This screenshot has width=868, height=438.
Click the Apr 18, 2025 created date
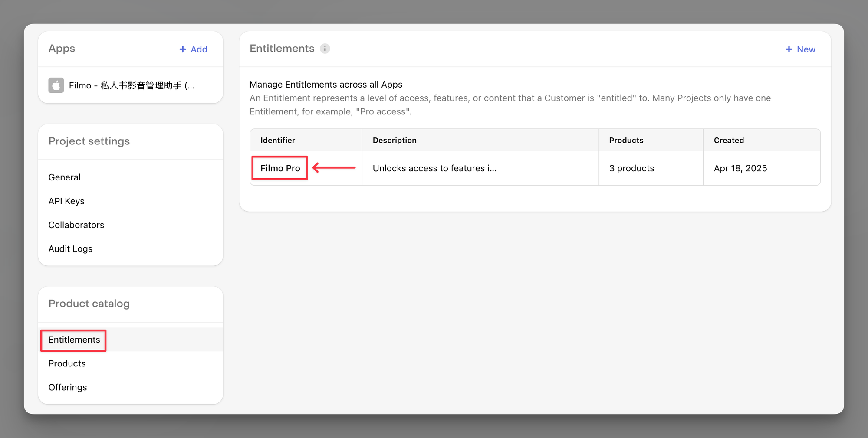click(x=740, y=168)
